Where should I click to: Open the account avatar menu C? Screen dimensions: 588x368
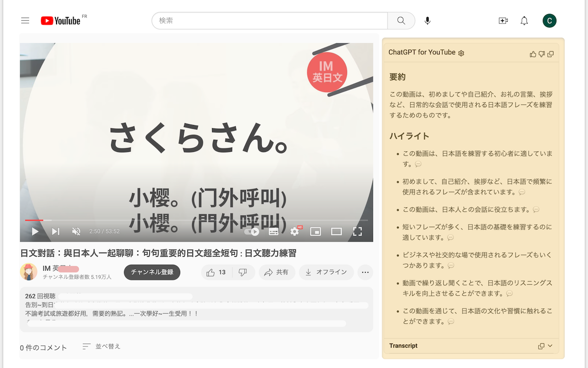coord(549,21)
